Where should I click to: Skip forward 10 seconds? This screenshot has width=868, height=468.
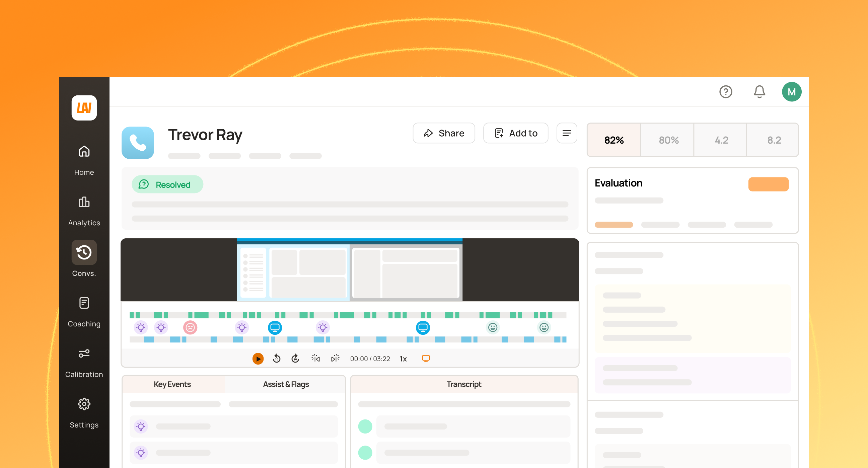point(295,359)
